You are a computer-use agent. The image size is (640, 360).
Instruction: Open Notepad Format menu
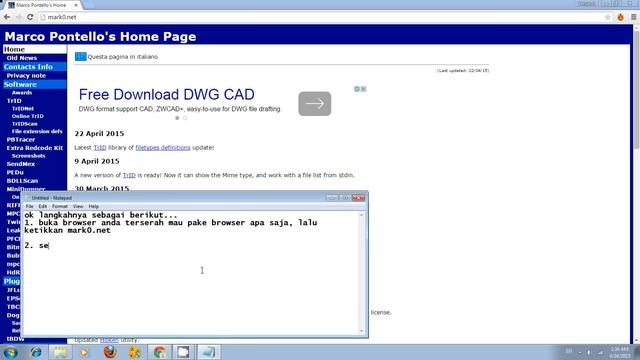(x=60, y=207)
